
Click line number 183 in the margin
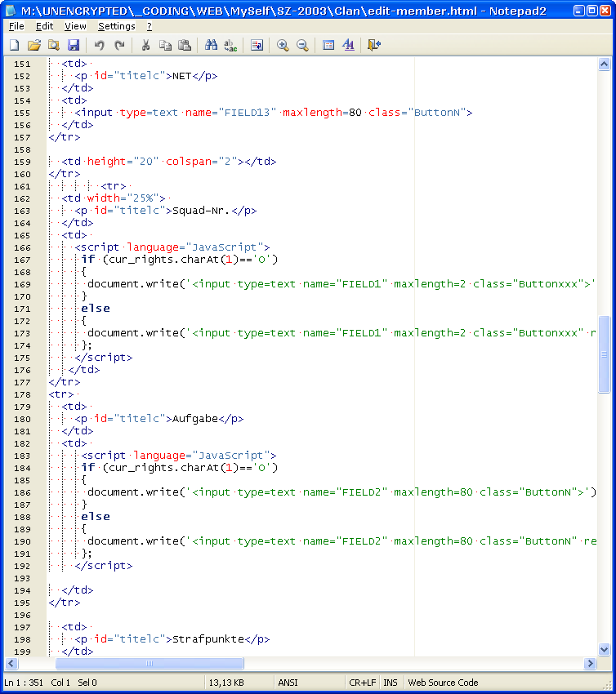(22, 456)
